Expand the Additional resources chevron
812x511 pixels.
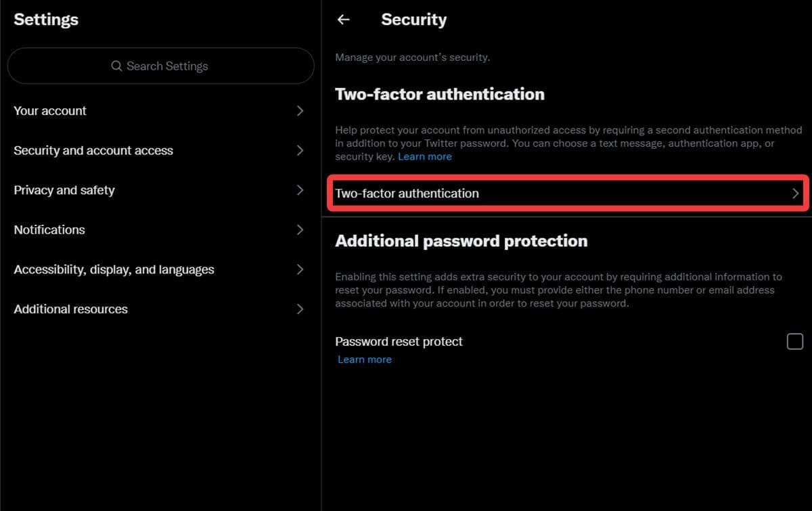pos(300,309)
